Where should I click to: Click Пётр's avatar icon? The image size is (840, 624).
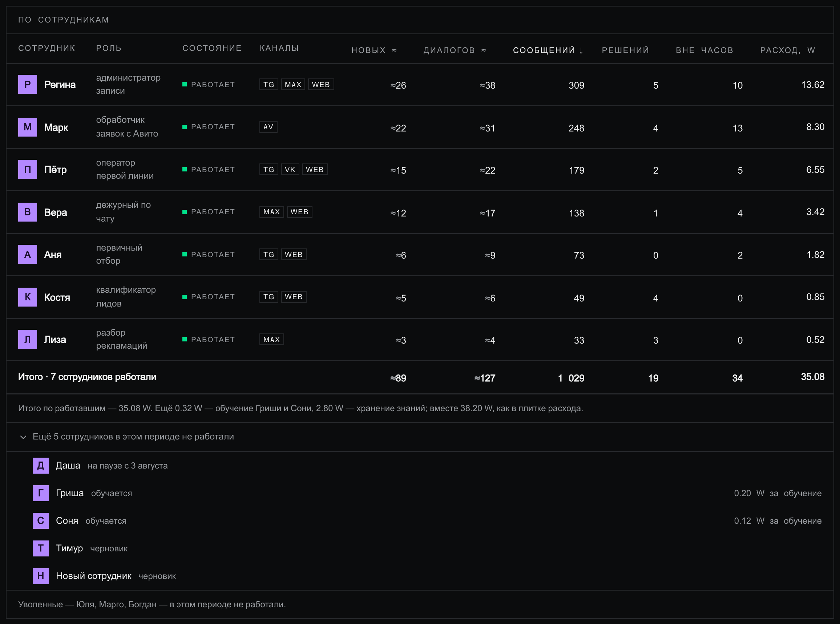tap(28, 169)
